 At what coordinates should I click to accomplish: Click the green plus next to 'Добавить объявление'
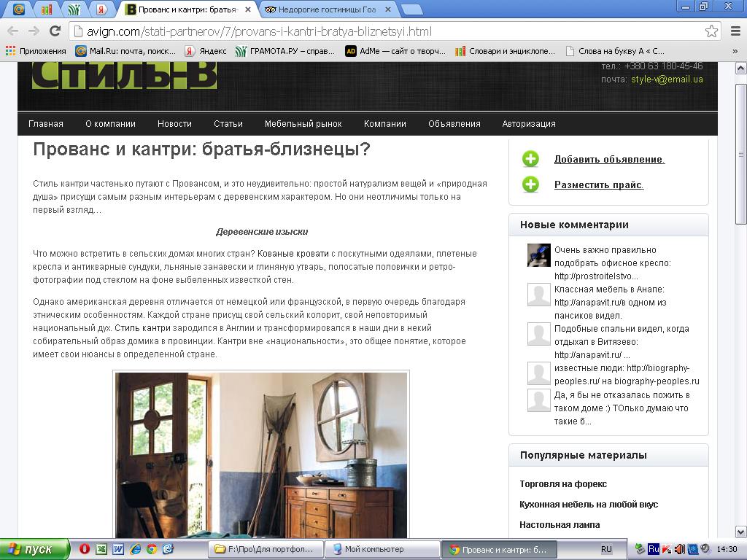click(x=530, y=159)
